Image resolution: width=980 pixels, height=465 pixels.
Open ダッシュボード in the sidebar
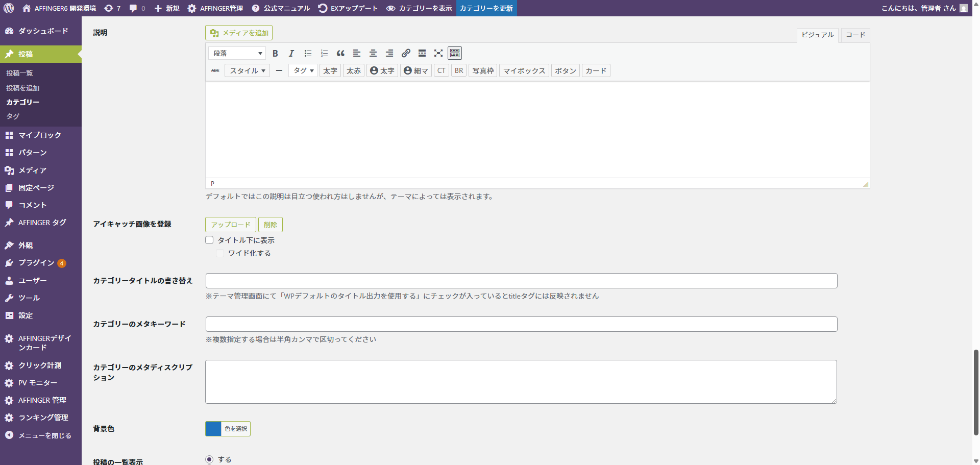pos(41,31)
